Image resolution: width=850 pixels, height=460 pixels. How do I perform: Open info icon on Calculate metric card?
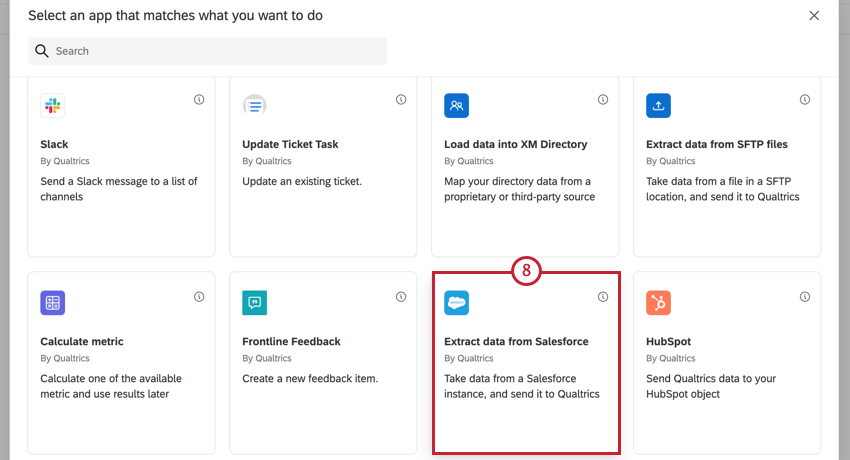[199, 297]
